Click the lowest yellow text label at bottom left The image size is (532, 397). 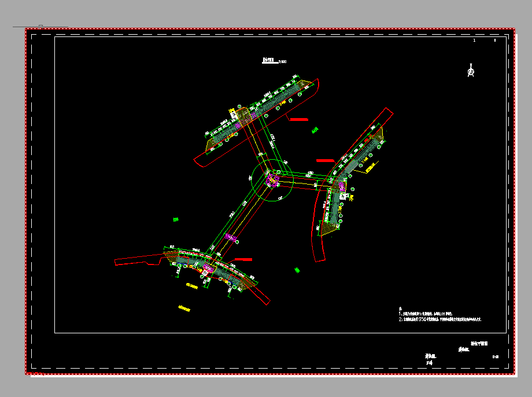(184, 308)
